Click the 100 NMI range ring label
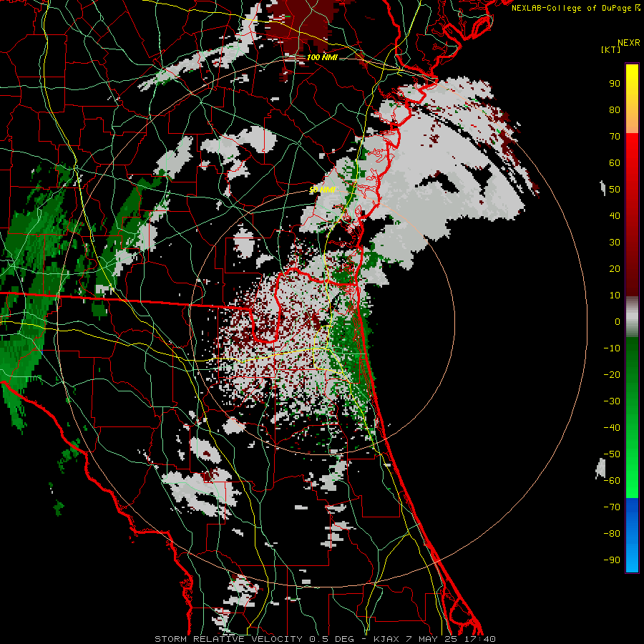 [322, 57]
